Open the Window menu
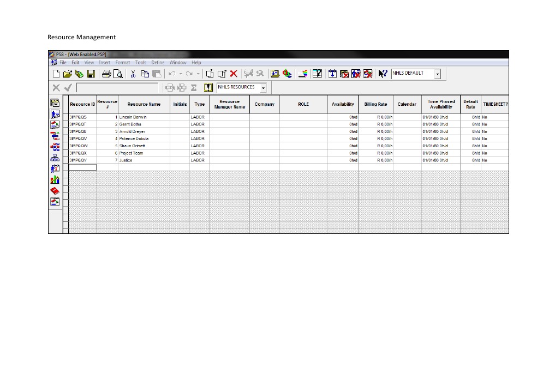The width and height of the screenshot is (555, 392). tap(178, 63)
